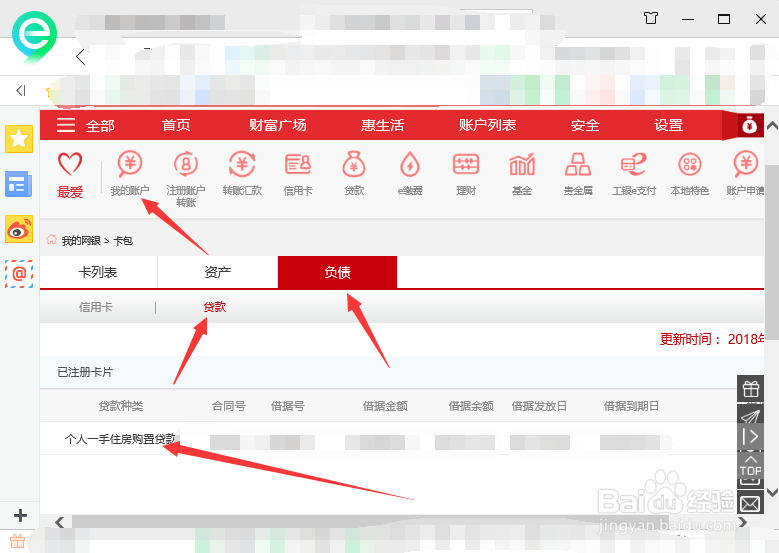Click 贷款种类 column header
This screenshot has height=553, width=779.
(x=121, y=406)
